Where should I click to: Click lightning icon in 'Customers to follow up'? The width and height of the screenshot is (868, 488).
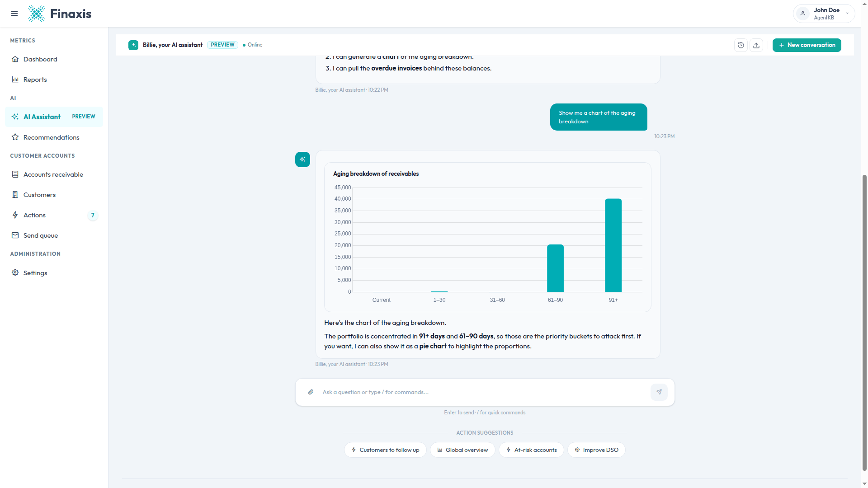(x=354, y=450)
